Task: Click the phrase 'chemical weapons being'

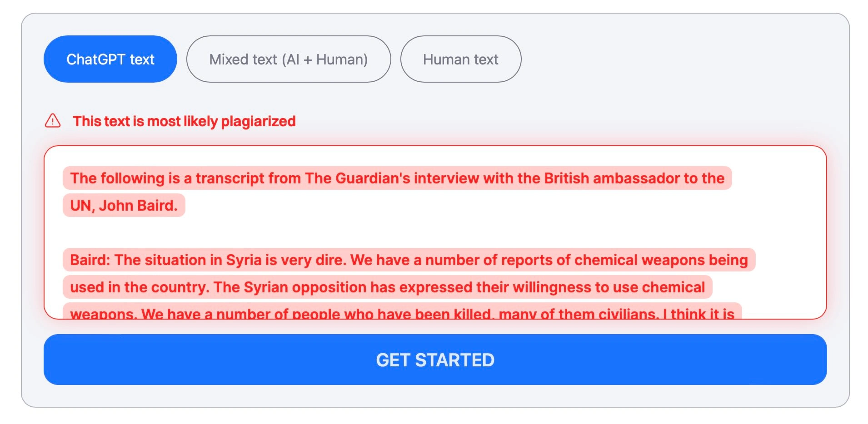Action: point(661,260)
